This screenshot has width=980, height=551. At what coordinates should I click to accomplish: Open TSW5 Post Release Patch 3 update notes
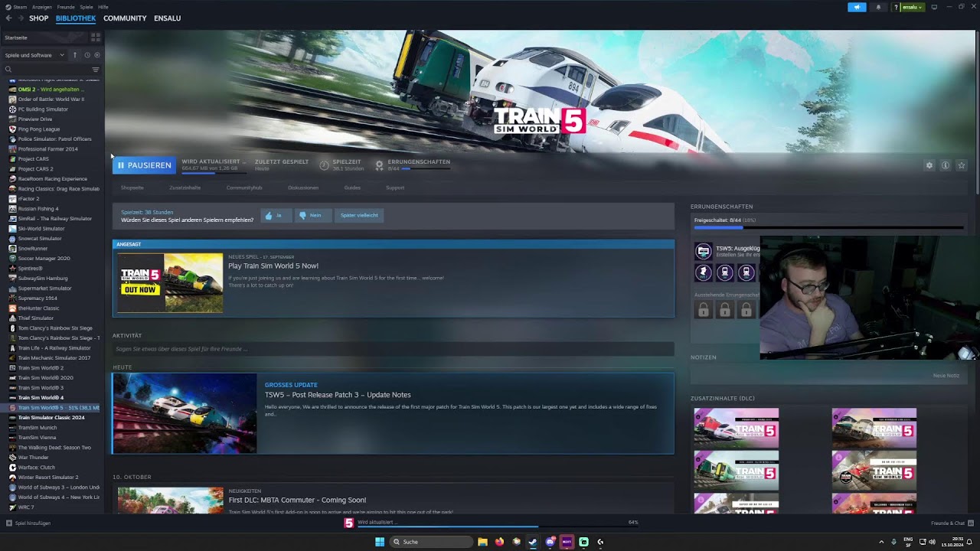[x=338, y=395]
